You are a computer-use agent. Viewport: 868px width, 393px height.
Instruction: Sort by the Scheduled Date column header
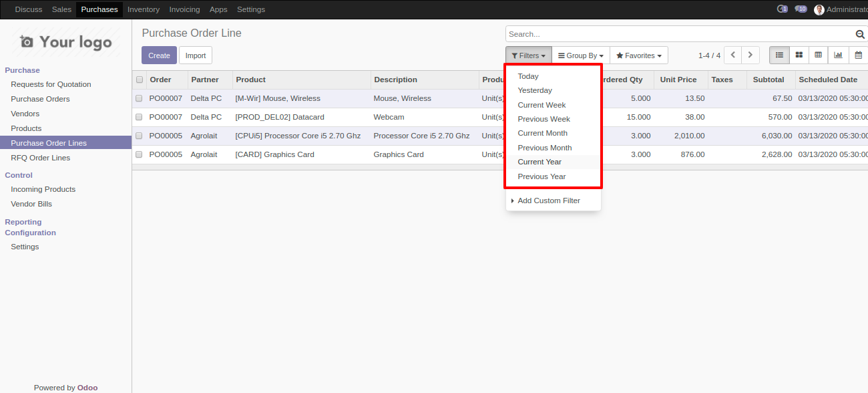pyautogui.click(x=831, y=80)
